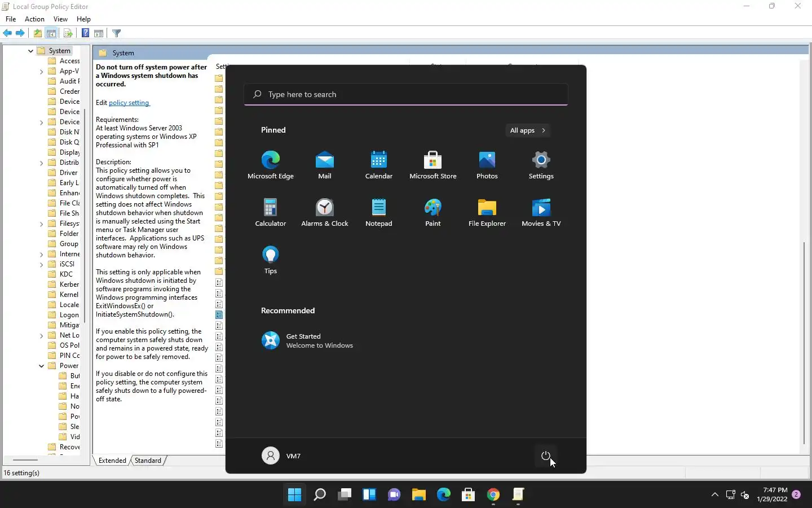Select the Recov folder in the tree
The width and height of the screenshot is (812, 508).
tap(64, 447)
